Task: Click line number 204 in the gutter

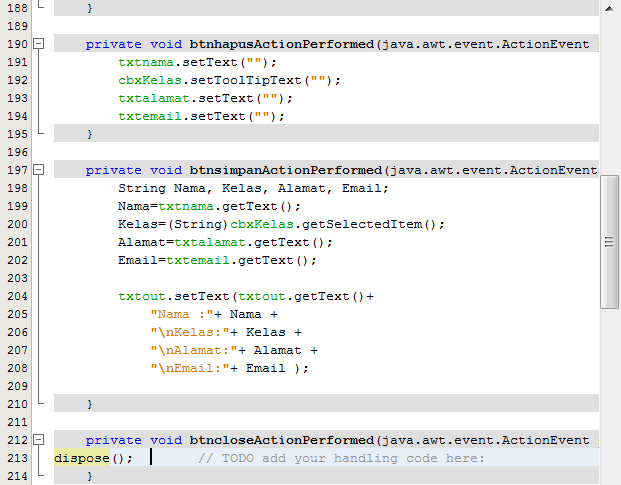Action: [17, 296]
